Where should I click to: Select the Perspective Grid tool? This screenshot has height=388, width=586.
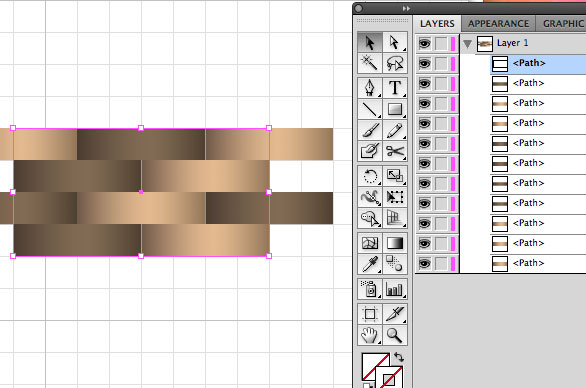tap(394, 218)
